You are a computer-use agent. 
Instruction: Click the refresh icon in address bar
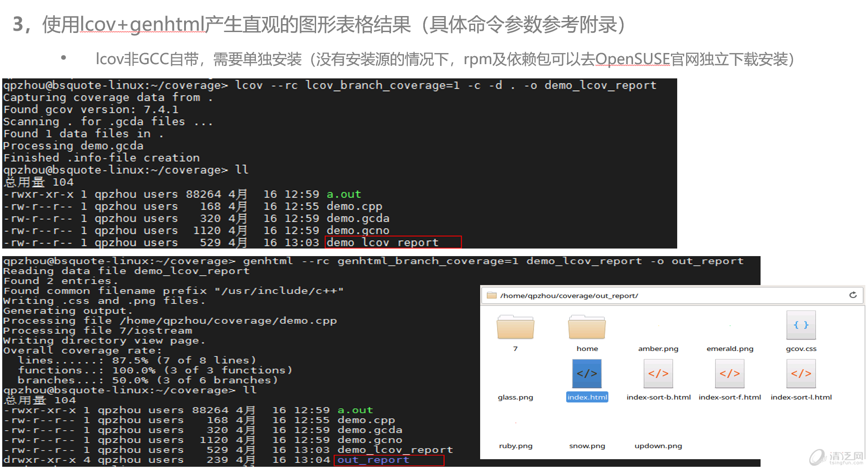[853, 295]
